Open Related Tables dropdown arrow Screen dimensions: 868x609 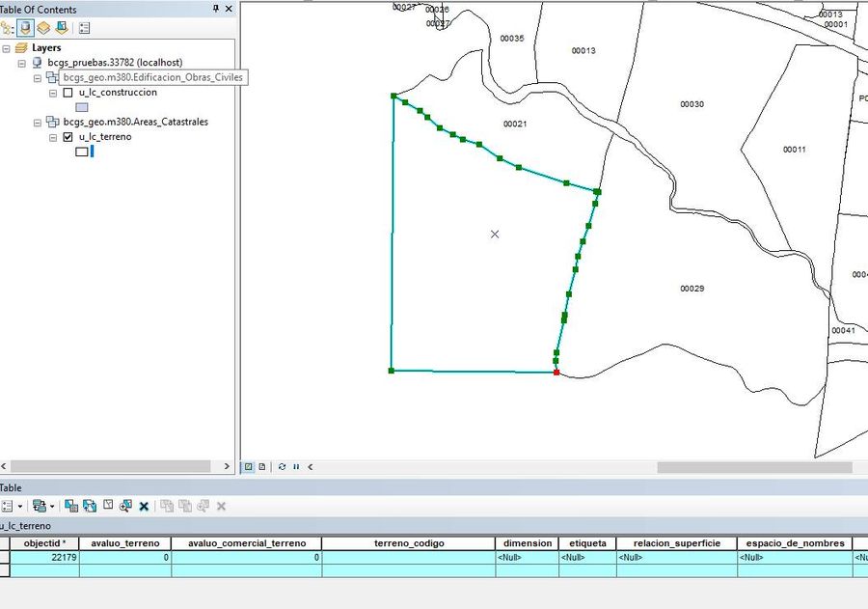coord(52,506)
